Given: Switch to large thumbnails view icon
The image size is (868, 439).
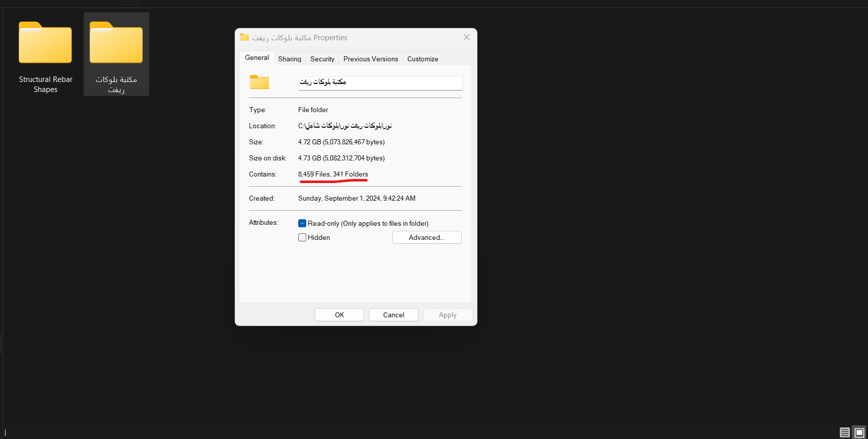Looking at the screenshot, I should 859,432.
